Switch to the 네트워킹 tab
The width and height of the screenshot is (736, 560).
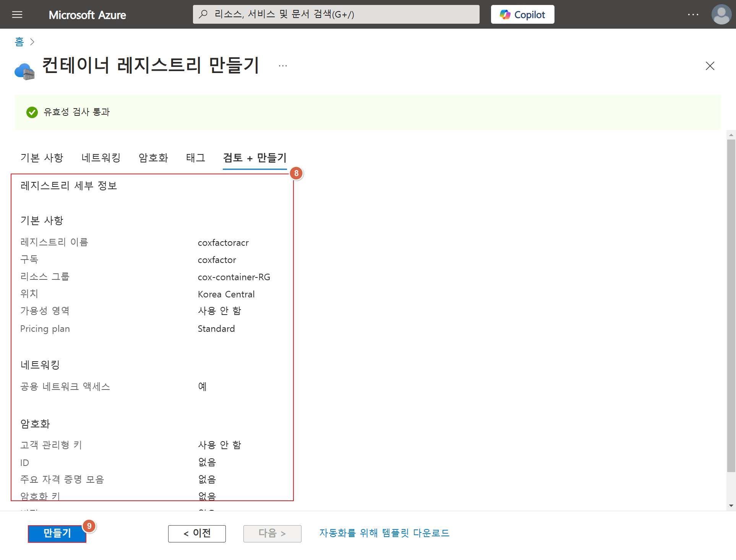coord(101,157)
